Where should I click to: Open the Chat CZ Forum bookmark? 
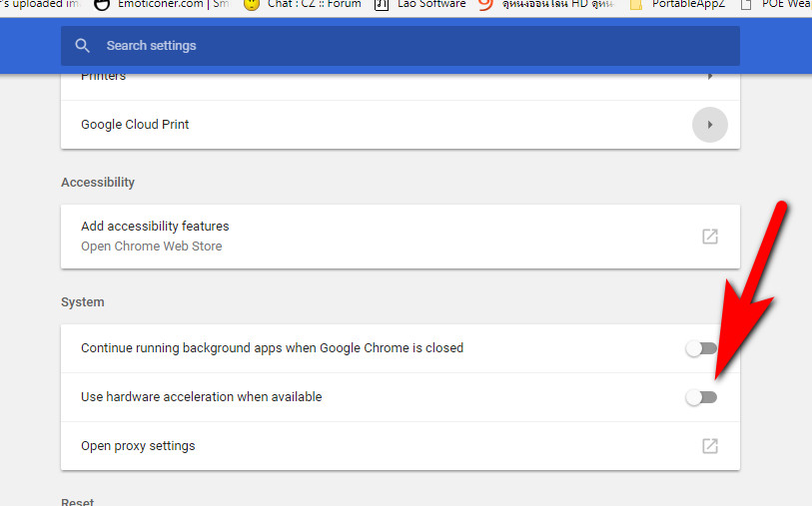303,5
